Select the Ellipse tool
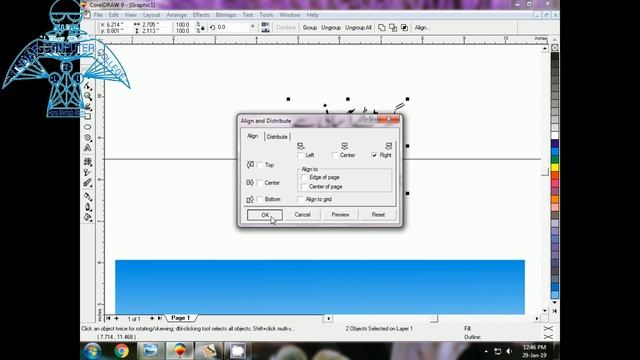The image size is (640, 360). click(x=88, y=127)
